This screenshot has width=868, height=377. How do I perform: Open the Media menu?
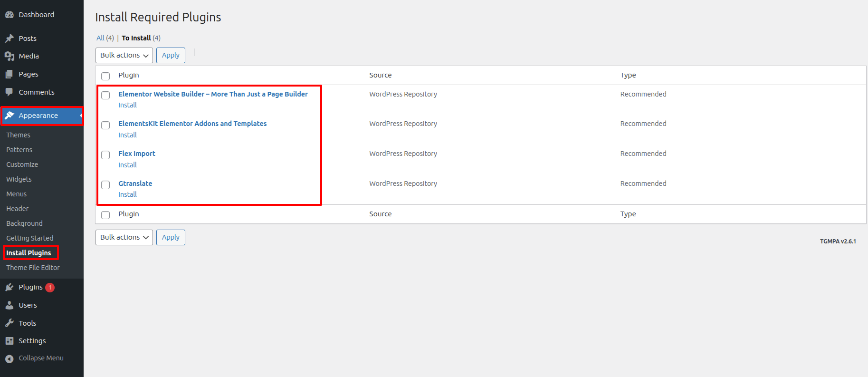[29, 56]
